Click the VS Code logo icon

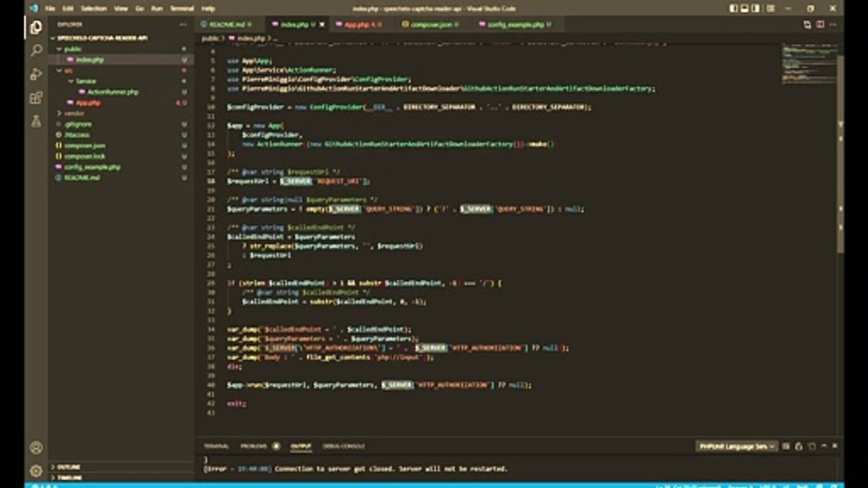pos(33,9)
